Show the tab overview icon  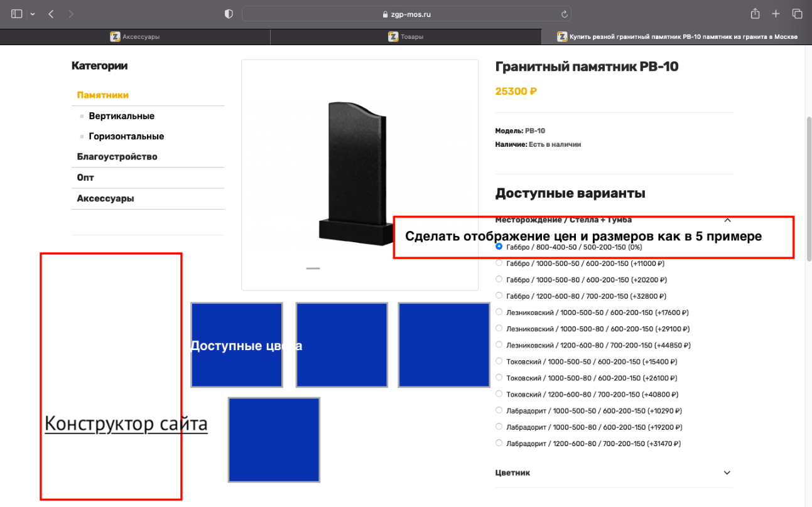(797, 14)
